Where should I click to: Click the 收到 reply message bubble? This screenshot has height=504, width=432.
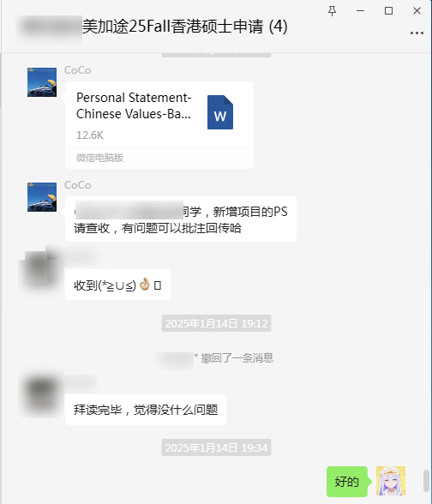tap(117, 285)
